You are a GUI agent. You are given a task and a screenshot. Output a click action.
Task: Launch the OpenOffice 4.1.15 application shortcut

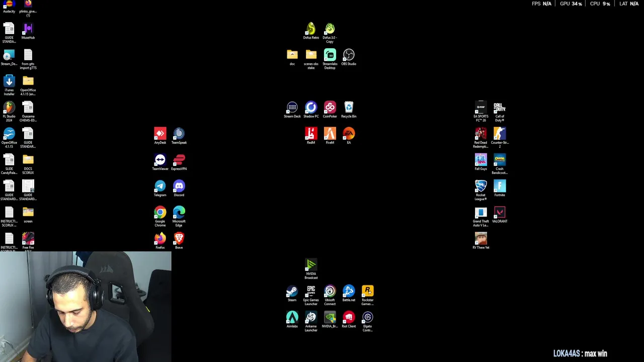(9, 138)
